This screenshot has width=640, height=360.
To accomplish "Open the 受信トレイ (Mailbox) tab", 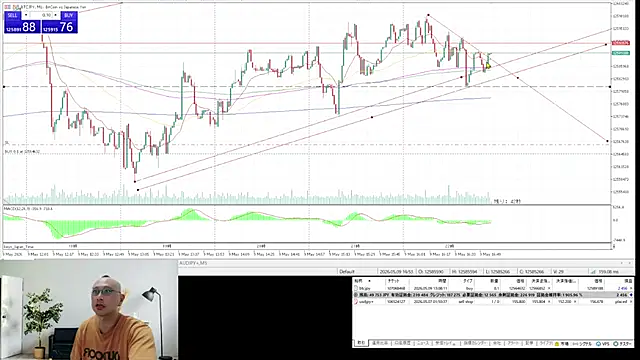I will coord(445,343).
